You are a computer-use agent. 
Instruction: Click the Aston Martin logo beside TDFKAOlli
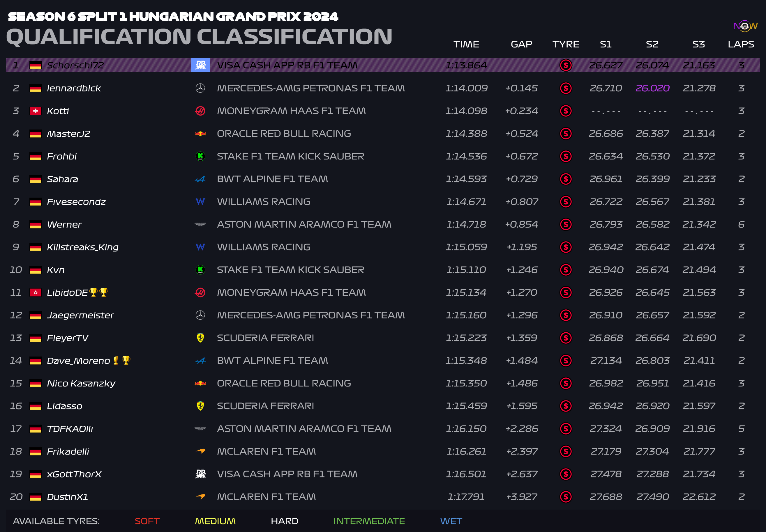click(x=200, y=429)
